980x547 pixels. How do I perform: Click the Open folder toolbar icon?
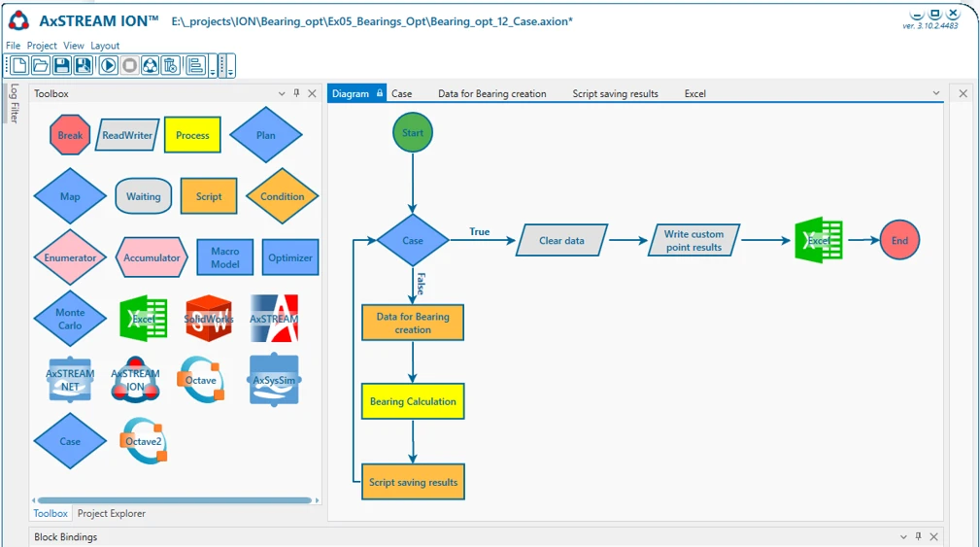pyautogui.click(x=40, y=65)
